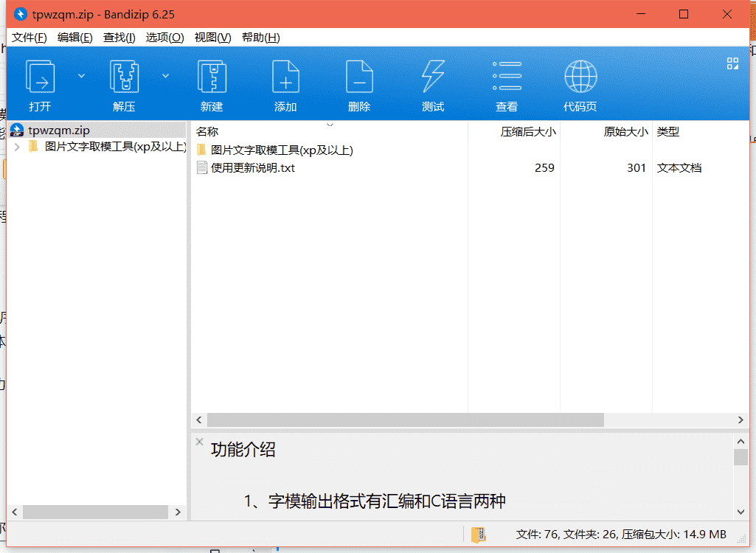Open the 编辑(E) menu
The width and height of the screenshot is (756, 553).
[x=74, y=38]
